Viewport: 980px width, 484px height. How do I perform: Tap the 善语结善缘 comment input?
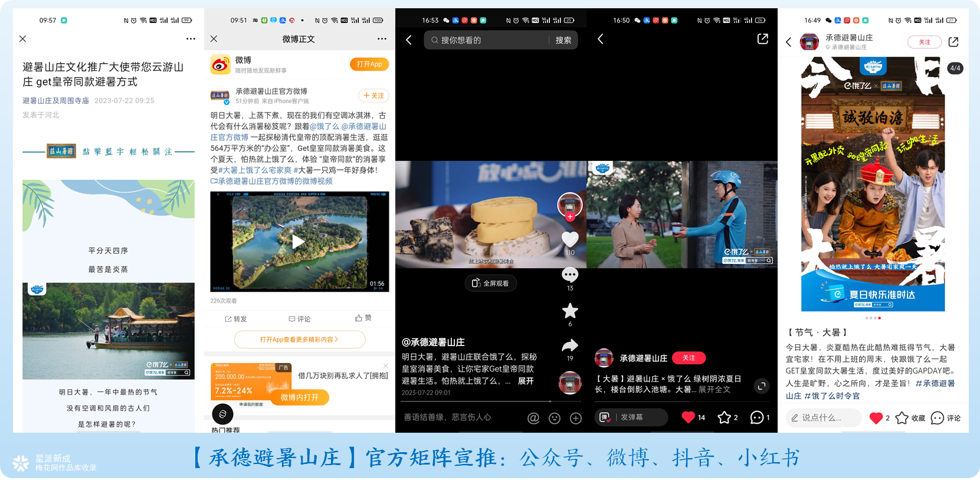(447, 417)
